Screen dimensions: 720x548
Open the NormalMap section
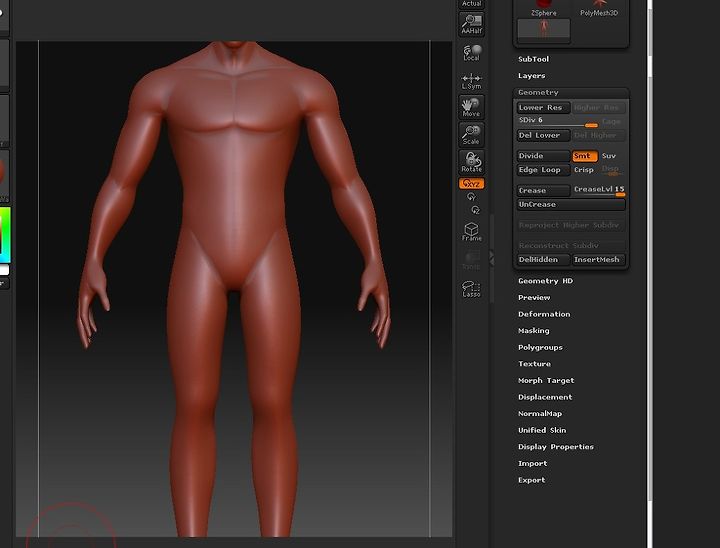[540, 413]
